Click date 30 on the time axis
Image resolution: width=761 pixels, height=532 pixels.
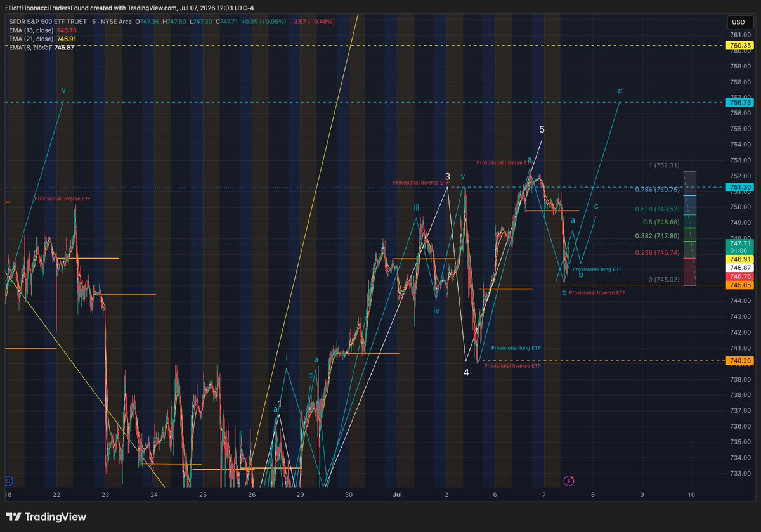pos(349,494)
